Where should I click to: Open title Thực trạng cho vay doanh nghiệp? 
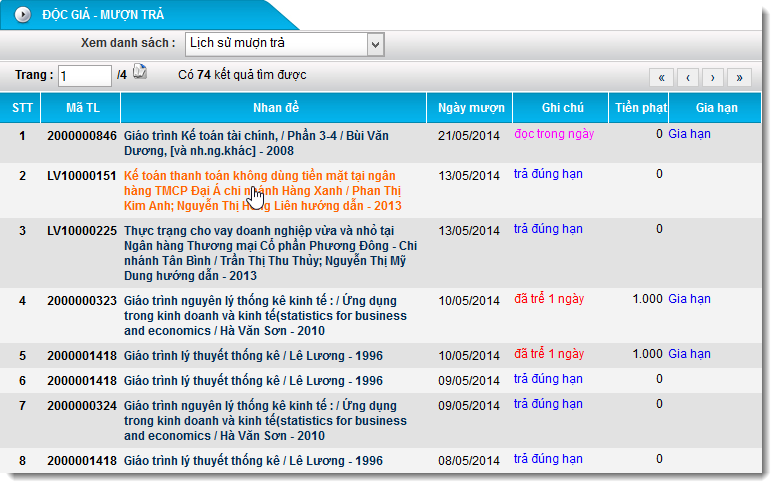[x=271, y=253]
